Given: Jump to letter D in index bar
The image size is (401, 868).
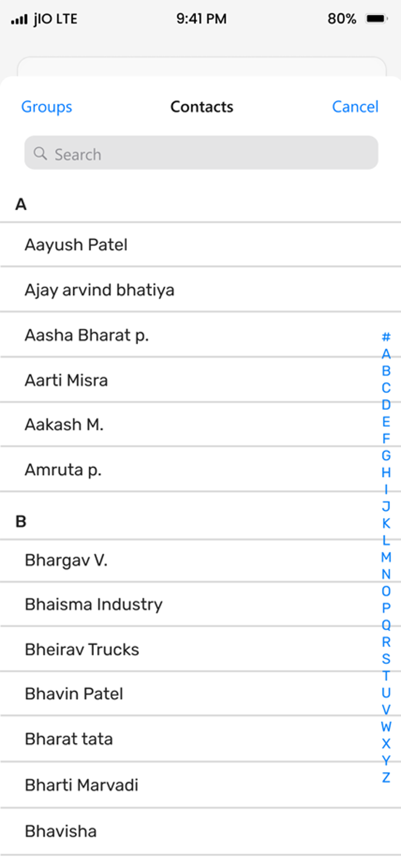Looking at the screenshot, I should (x=386, y=405).
